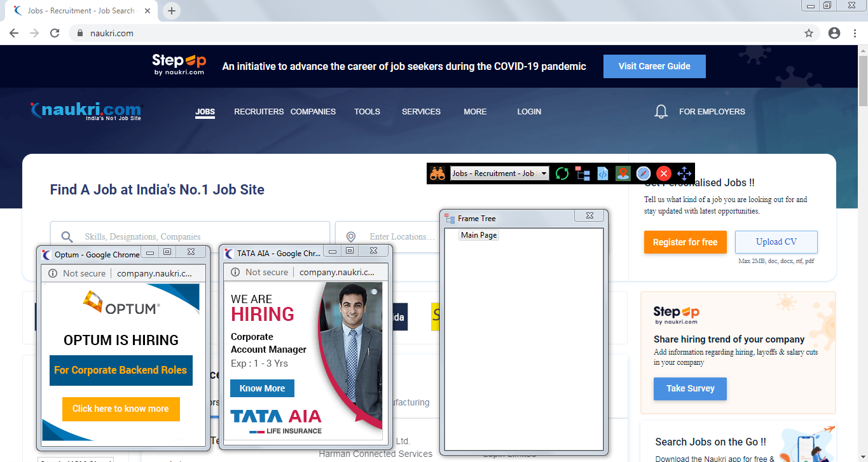Screen dimensions: 868x462
Task: Click the green refresh arrows icon
Action: tap(561, 173)
